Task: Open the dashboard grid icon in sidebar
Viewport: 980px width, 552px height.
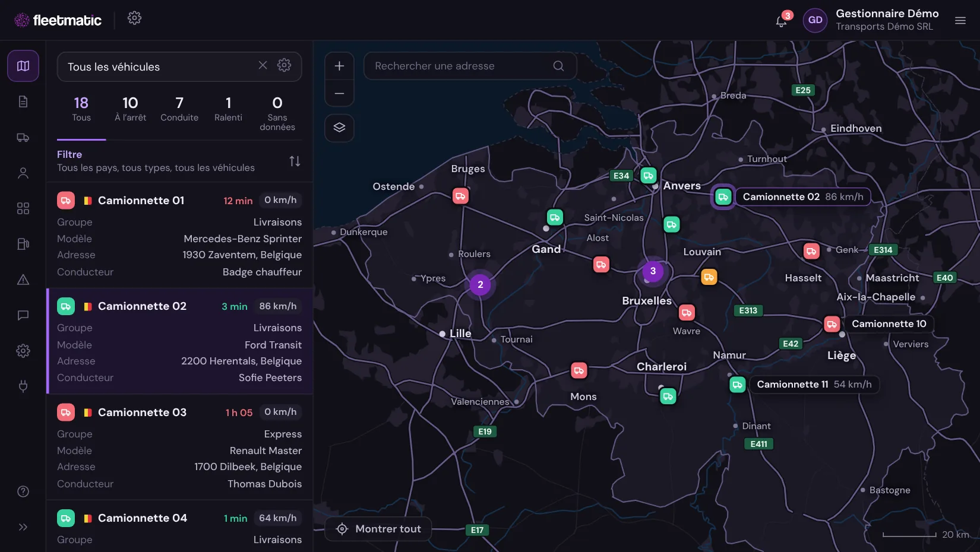Action: [23, 208]
